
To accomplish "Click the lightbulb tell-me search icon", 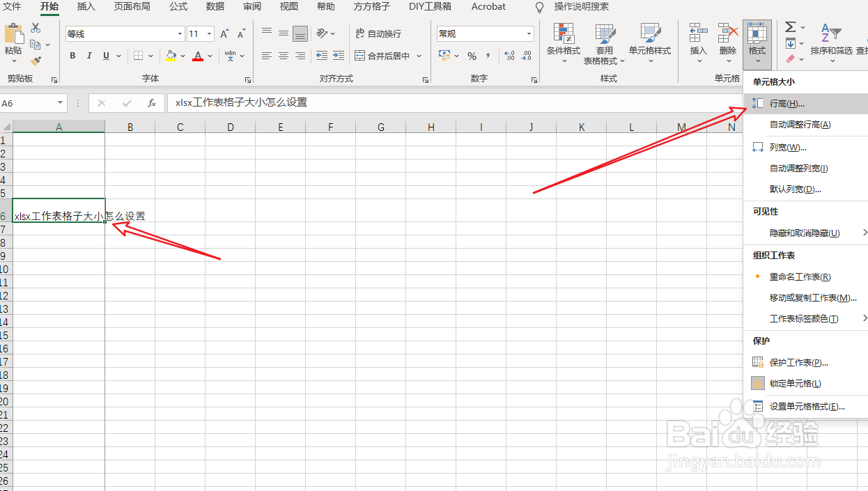I will [x=539, y=7].
